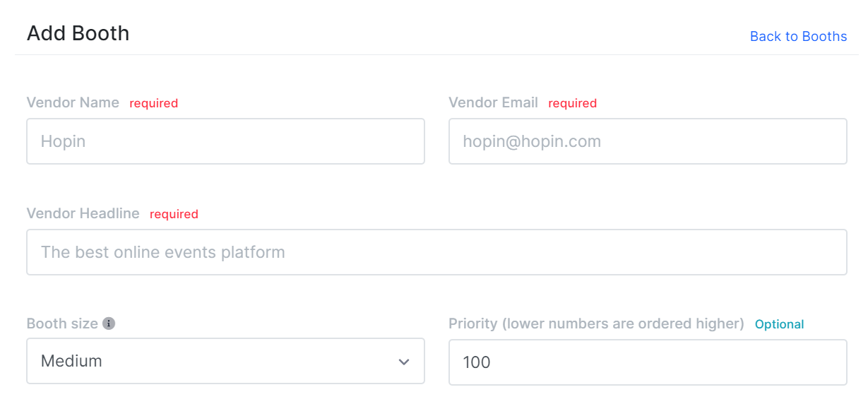
Task: Focus the Vendor Headline text field
Action: coord(436,252)
